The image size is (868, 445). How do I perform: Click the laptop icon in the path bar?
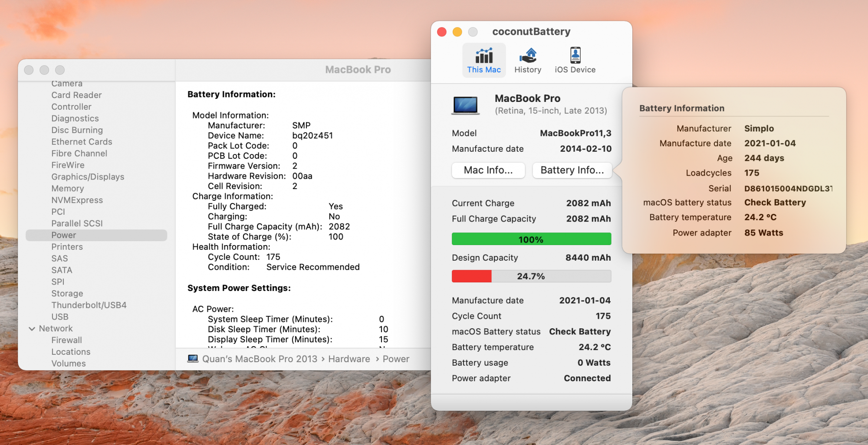(x=193, y=359)
